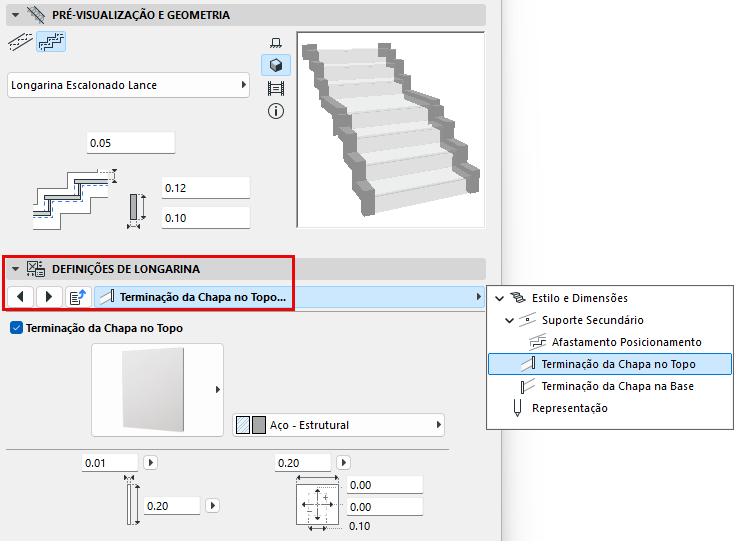Screen dimensions: 737x541
Task: Click the gray material swatch of Aço - Estrutural
Action: point(259,425)
